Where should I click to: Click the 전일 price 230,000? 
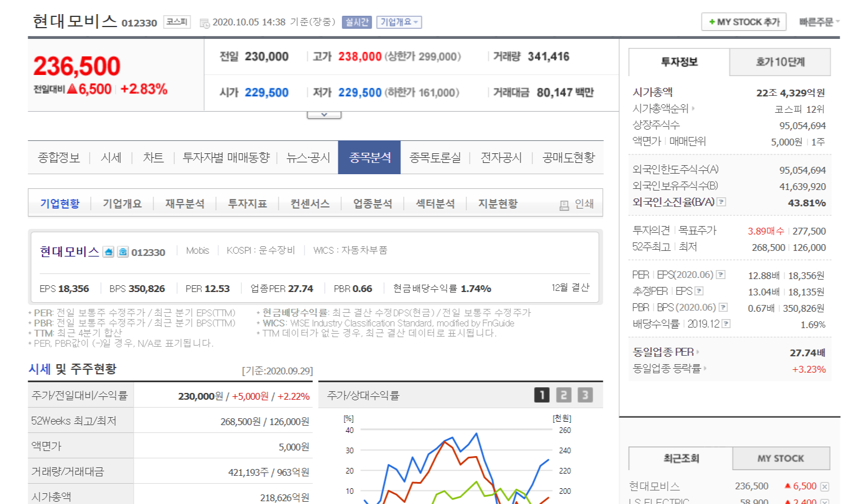point(266,56)
